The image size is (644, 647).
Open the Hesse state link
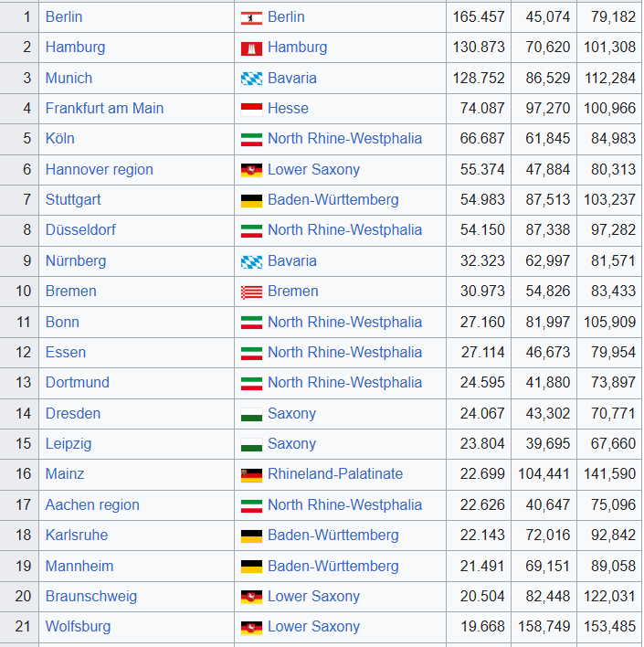pyautogui.click(x=288, y=108)
